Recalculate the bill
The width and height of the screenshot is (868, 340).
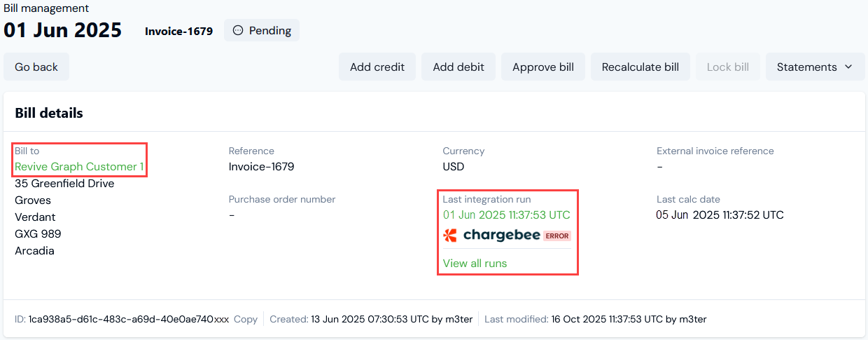(x=640, y=67)
